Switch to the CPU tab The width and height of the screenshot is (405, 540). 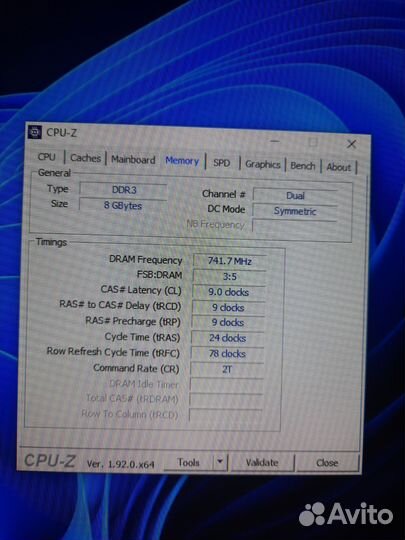46,157
